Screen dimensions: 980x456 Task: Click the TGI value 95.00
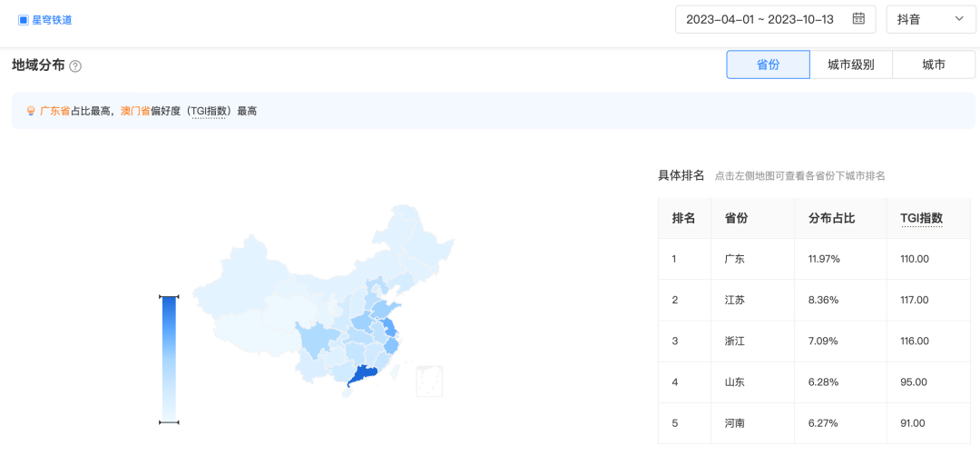click(x=913, y=382)
